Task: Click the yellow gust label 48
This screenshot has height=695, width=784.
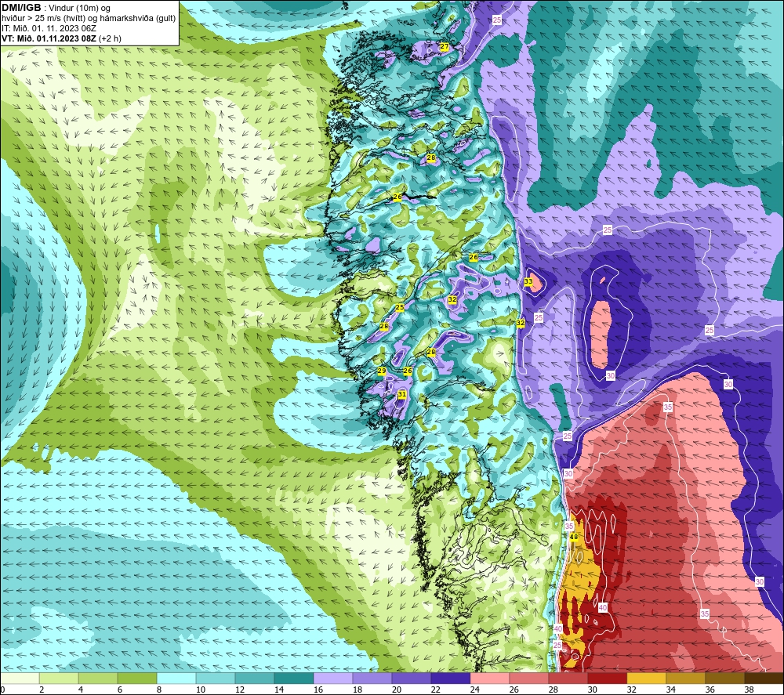Action: [x=574, y=537]
